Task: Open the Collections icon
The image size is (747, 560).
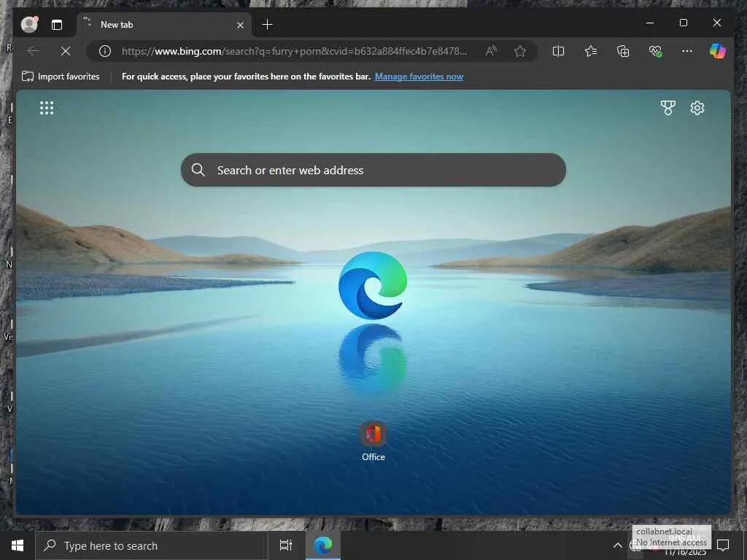Action: click(623, 51)
